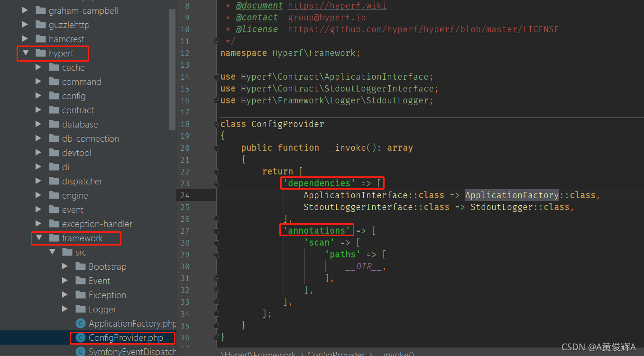Select the Exception folder icon under src

(80, 295)
